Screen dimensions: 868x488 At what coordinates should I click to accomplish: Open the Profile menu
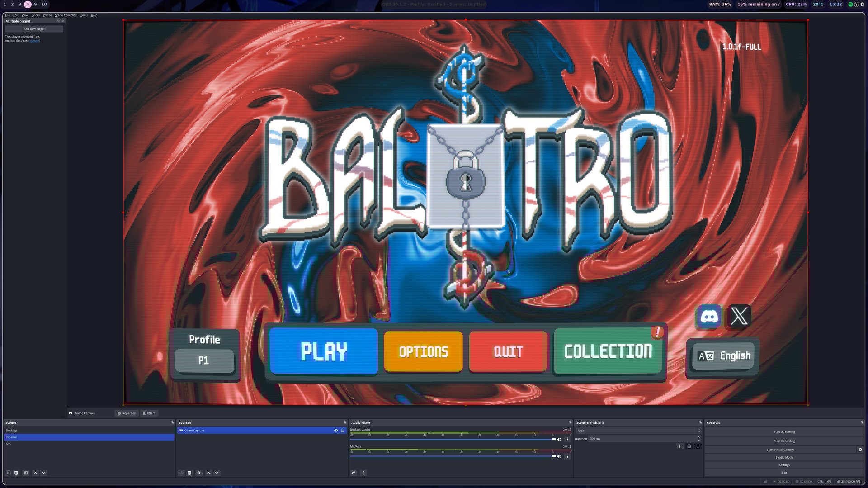click(47, 15)
